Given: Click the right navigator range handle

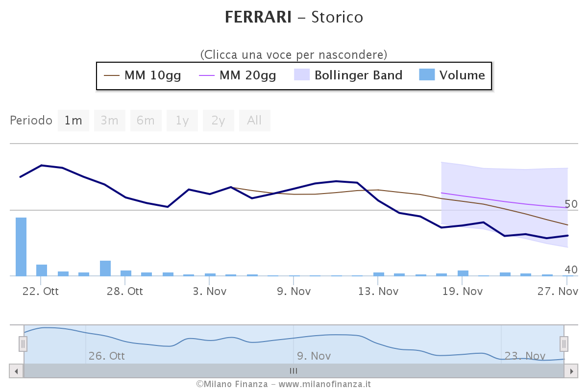Looking at the screenshot, I should pos(564,344).
